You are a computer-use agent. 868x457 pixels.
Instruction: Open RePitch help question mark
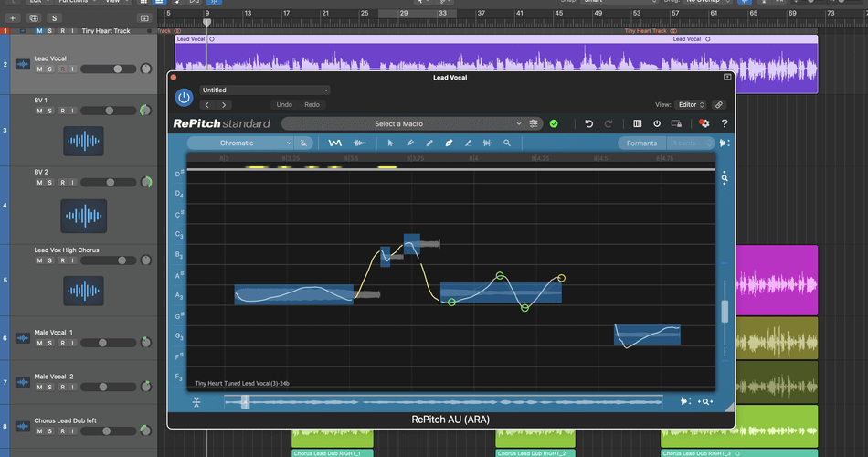point(724,123)
